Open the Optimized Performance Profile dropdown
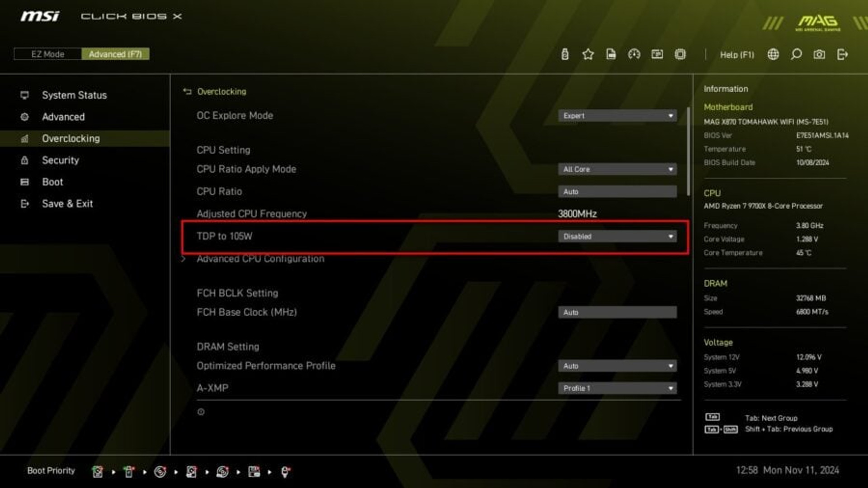 tap(617, 366)
